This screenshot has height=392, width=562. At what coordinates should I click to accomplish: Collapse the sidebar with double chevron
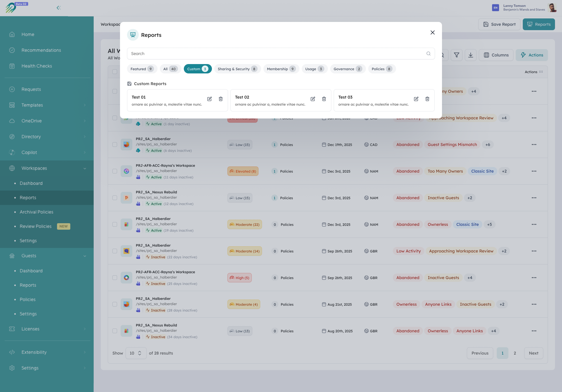point(59,8)
